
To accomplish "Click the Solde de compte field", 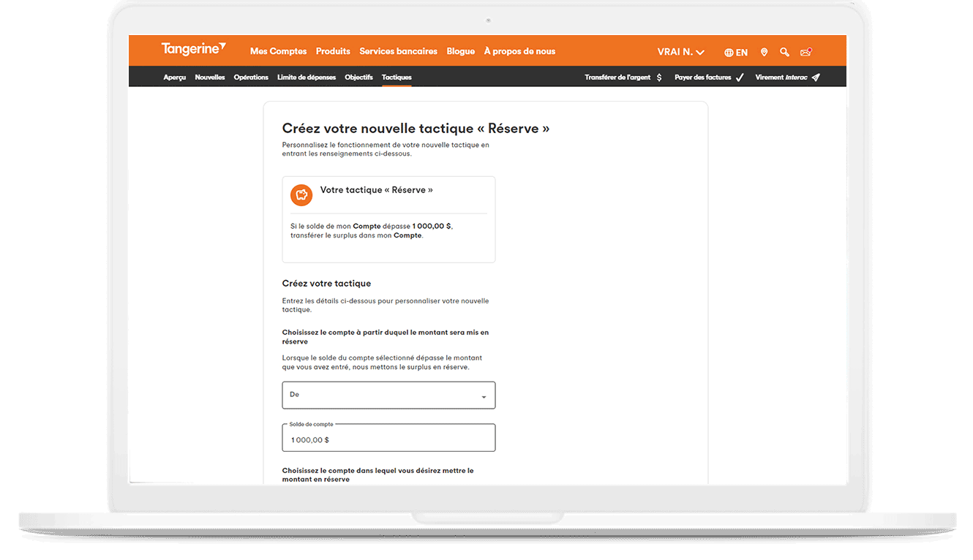I will [x=388, y=438].
